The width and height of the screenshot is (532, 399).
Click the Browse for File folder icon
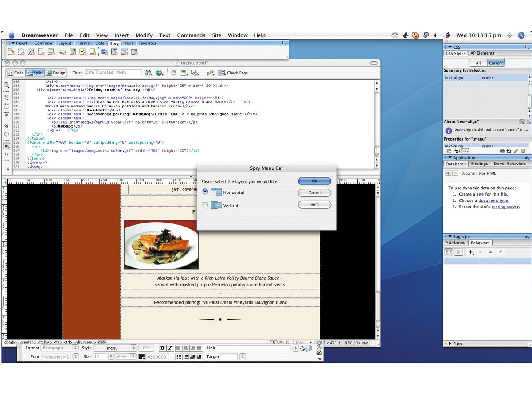[x=309, y=348]
